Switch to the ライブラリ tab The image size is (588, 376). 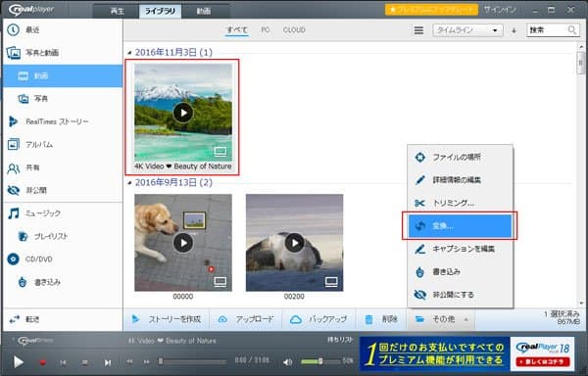[160, 11]
